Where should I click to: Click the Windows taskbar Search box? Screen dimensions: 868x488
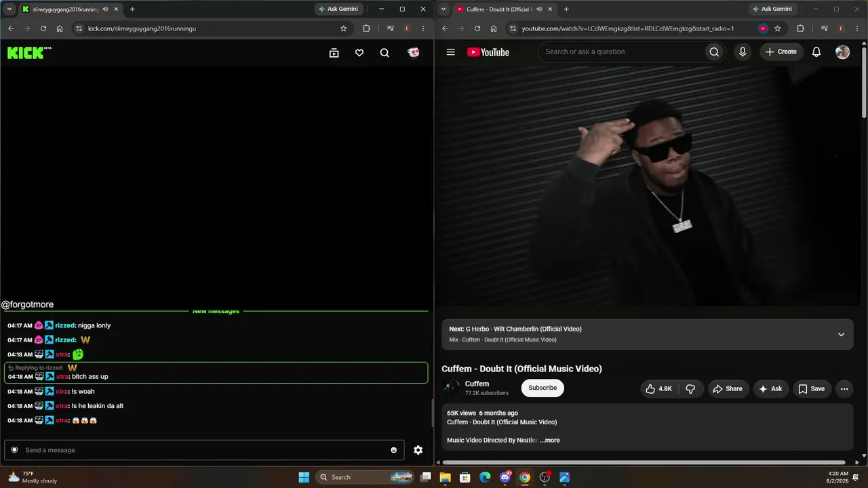[x=366, y=477]
